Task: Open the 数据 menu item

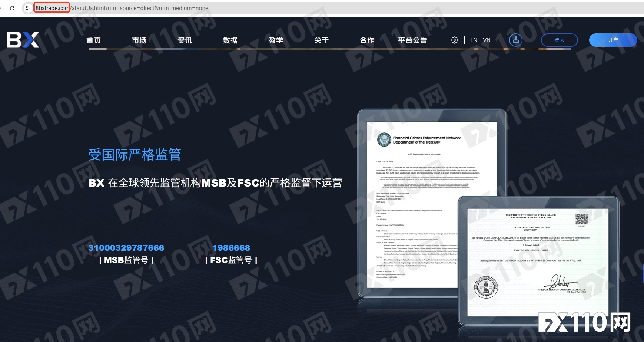Action: click(230, 40)
